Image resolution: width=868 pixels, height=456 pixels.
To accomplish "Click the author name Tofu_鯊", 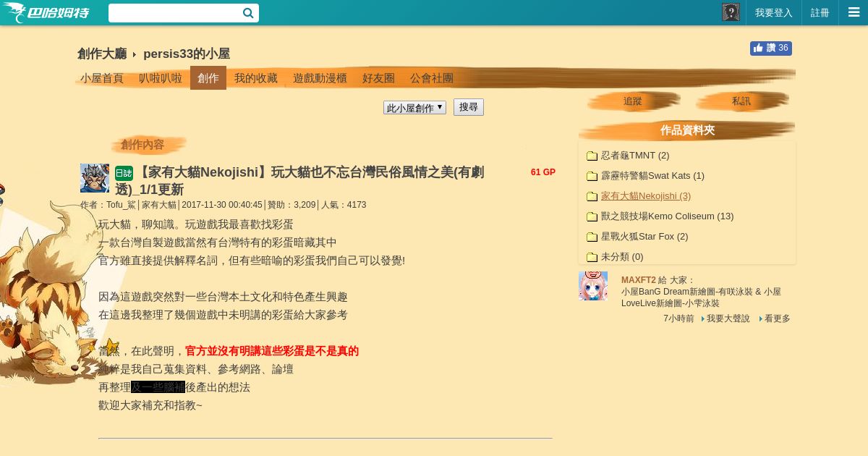I will pyautogui.click(x=121, y=205).
